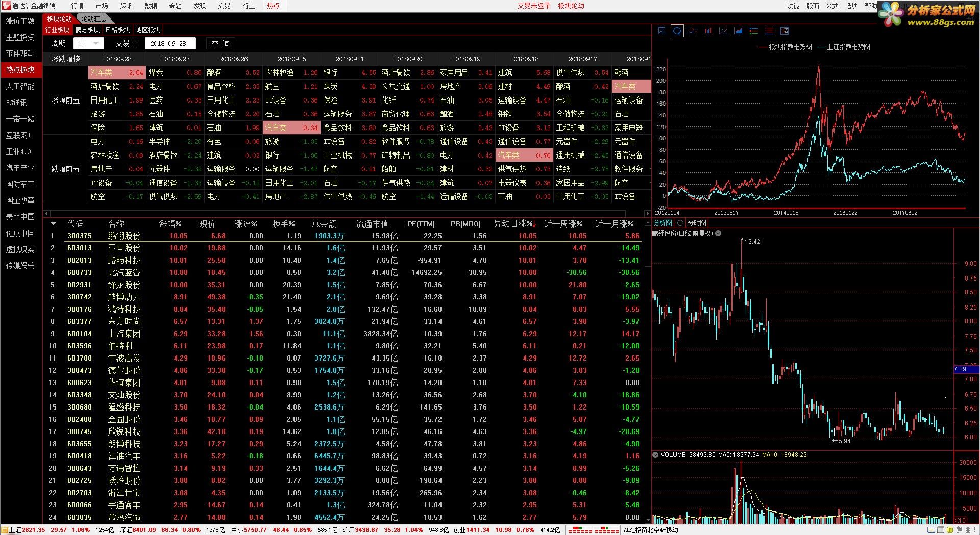The height and width of the screenshot is (535, 980).
Task: Click the horizontal scrollbar left arrow
Action: point(46,214)
